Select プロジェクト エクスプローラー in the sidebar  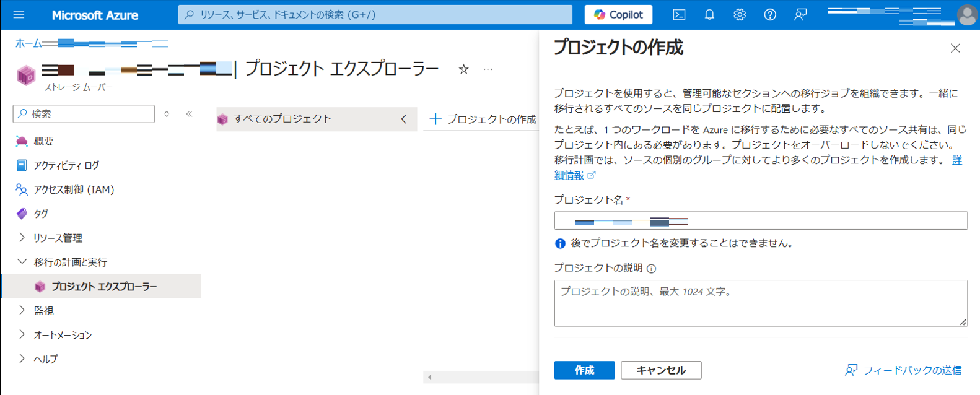tap(102, 286)
